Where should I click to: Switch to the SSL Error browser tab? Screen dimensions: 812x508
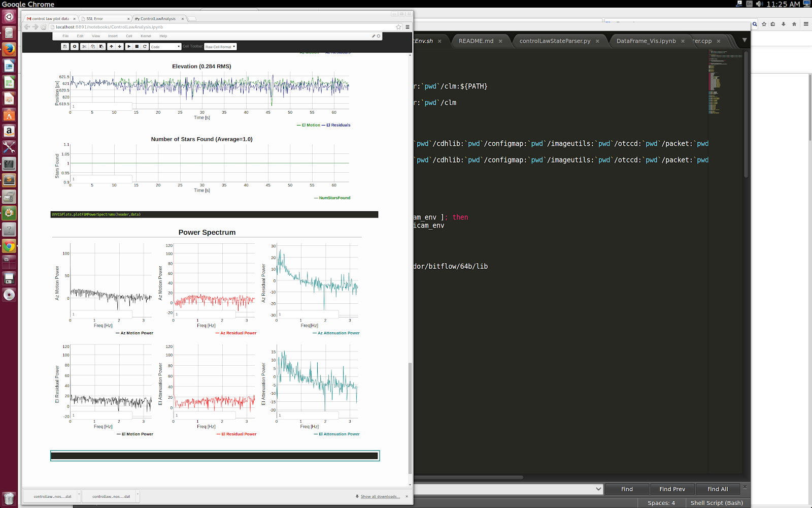(105, 19)
